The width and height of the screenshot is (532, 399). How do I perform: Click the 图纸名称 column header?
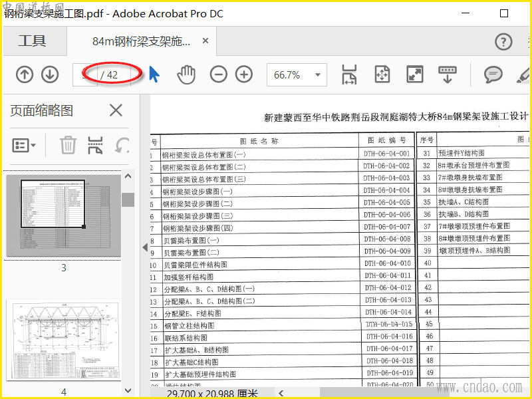pos(259,141)
